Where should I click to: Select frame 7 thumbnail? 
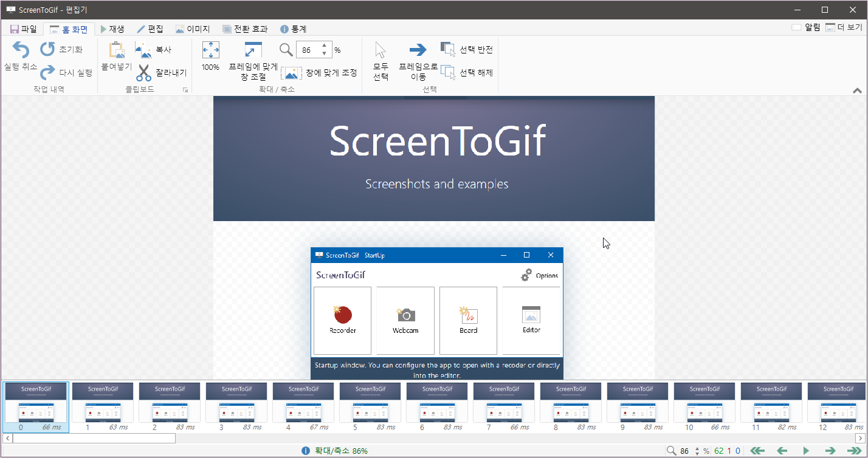(x=504, y=407)
